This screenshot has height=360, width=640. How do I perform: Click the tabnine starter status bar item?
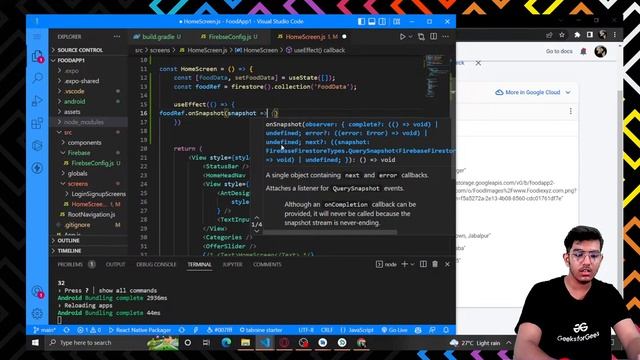coord(261,330)
